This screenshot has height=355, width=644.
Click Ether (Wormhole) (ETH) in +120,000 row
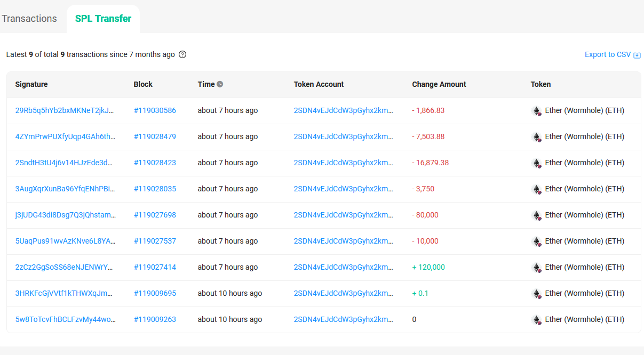(x=585, y=267)
